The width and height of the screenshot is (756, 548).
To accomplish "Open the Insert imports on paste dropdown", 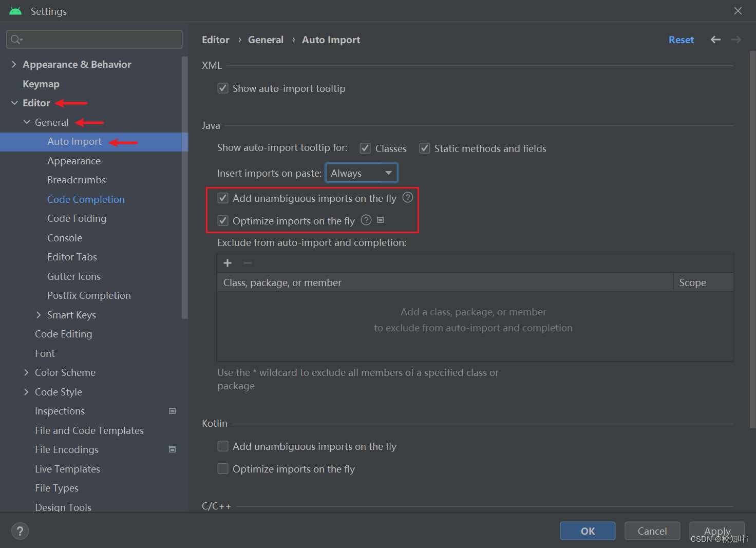I will pos(362,173).
